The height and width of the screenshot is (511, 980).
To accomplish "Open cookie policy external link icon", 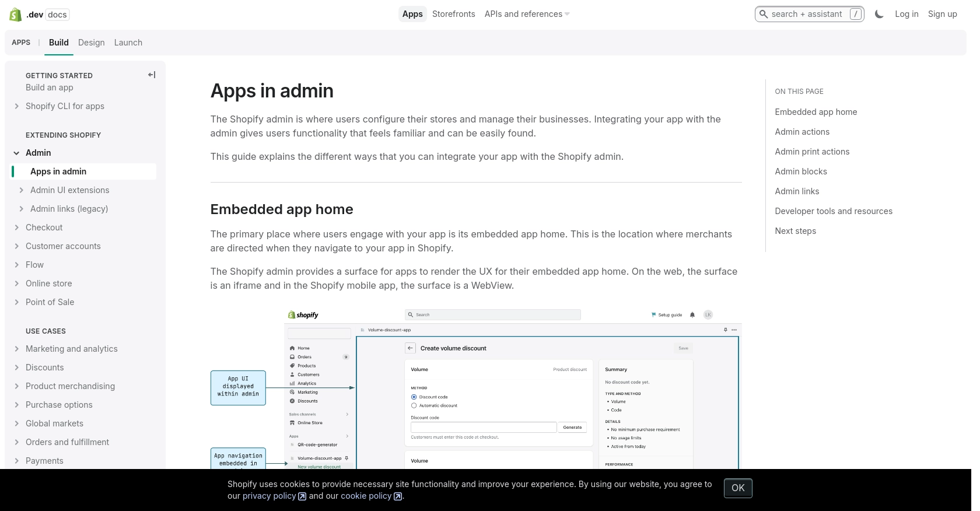I will [398, 496].
